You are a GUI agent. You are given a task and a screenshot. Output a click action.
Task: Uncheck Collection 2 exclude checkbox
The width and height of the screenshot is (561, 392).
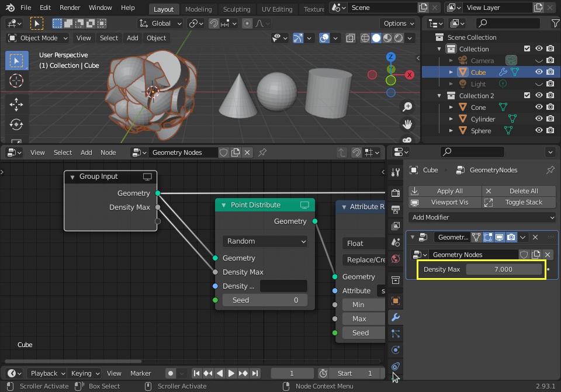tap(527, 95)
